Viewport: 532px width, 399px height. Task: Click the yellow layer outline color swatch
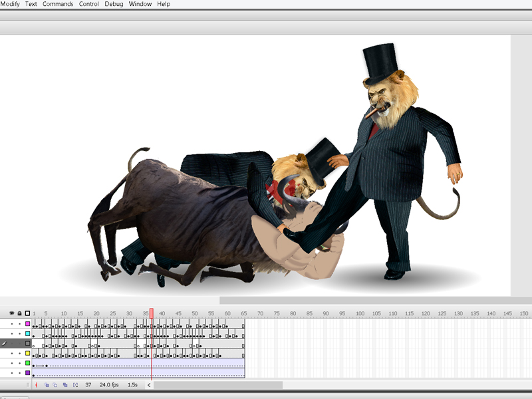coord(28,353)
